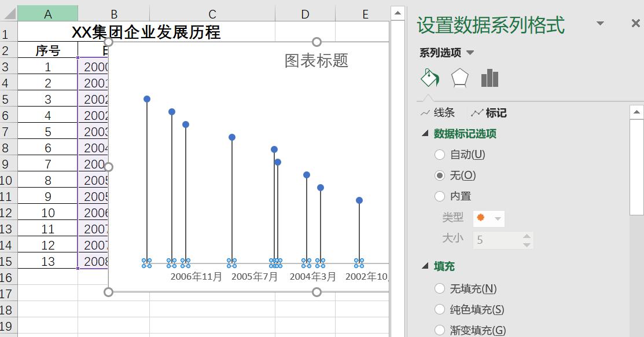Click the 2004年3月 axis label
The height and width of the screenshot is (337, 644).
(313, 277)
